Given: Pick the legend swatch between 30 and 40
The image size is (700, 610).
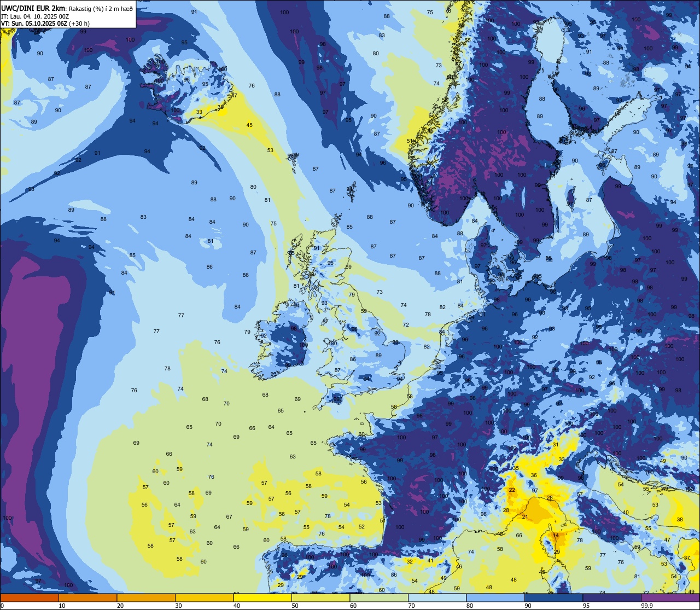Looking at the screenshot, I should click(205, 598).
